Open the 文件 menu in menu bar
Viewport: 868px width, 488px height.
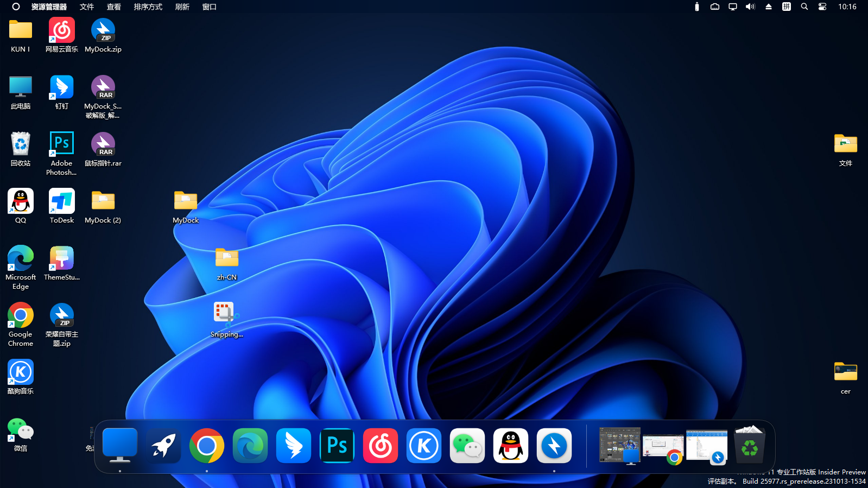86,7
